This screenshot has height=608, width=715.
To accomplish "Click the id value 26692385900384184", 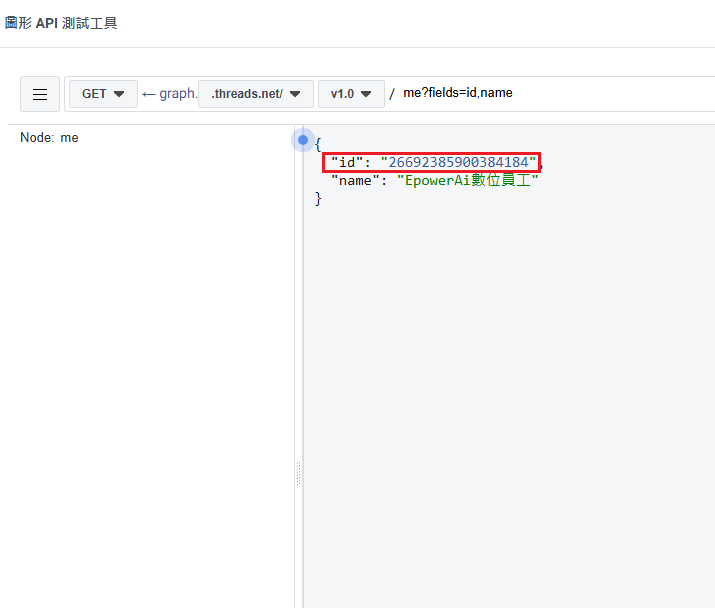I will (458, 162).
